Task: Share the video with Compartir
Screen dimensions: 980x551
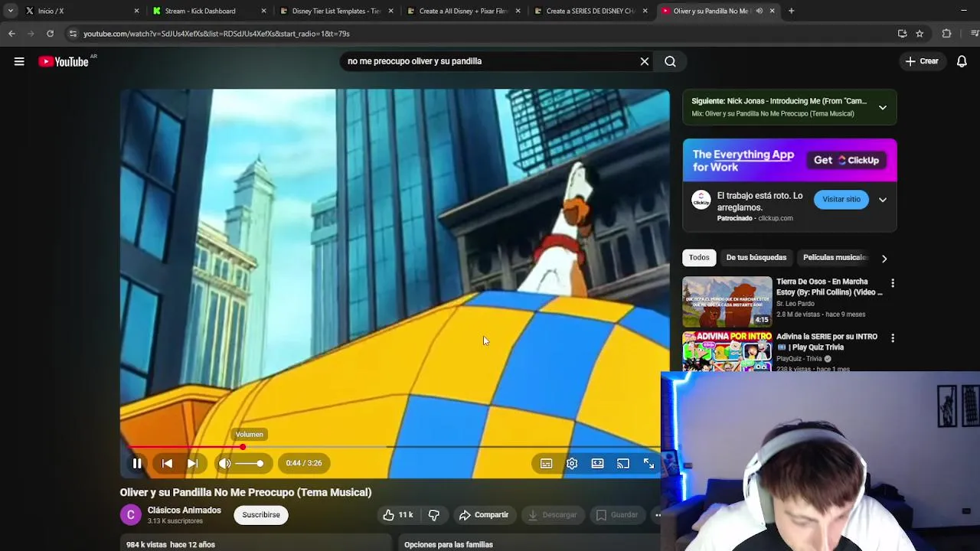Action: (483, 515)
